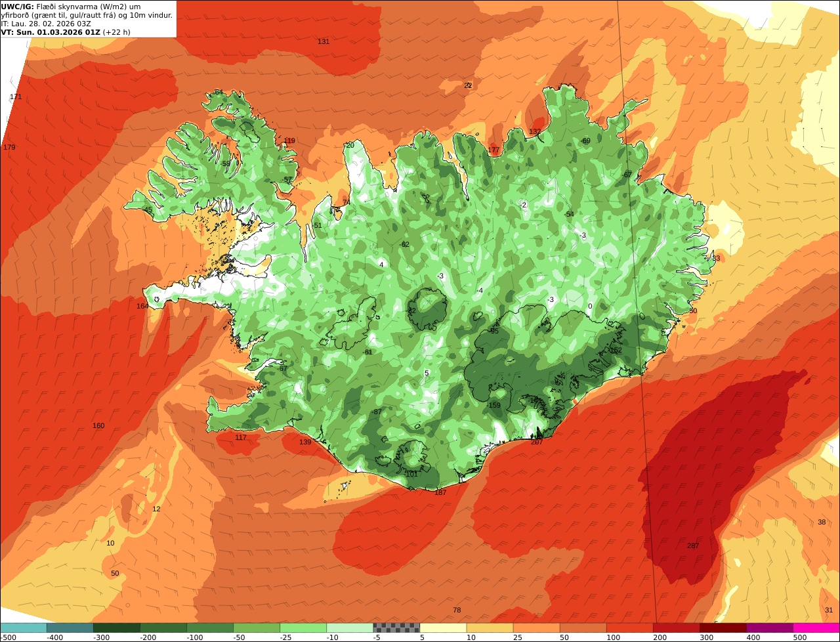
Task: Select the pale yellow swatch between 5 and 10
Action: [443, 628]
